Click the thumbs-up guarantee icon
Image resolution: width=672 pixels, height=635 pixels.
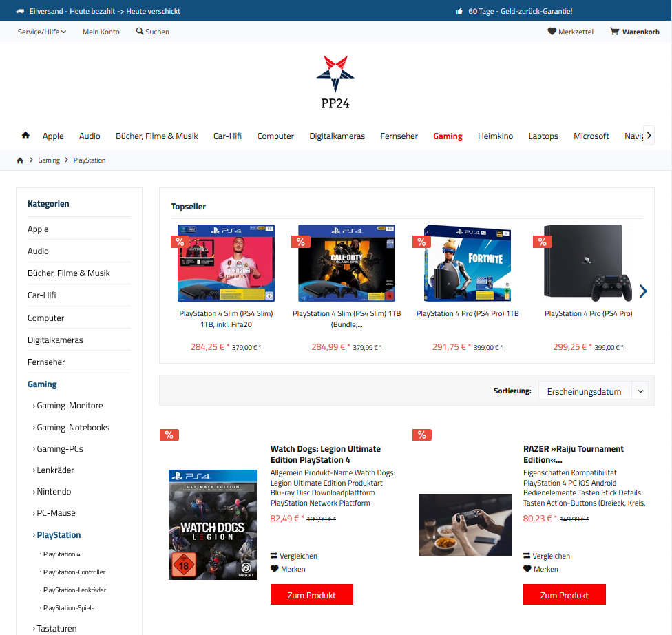pos(459,11)
